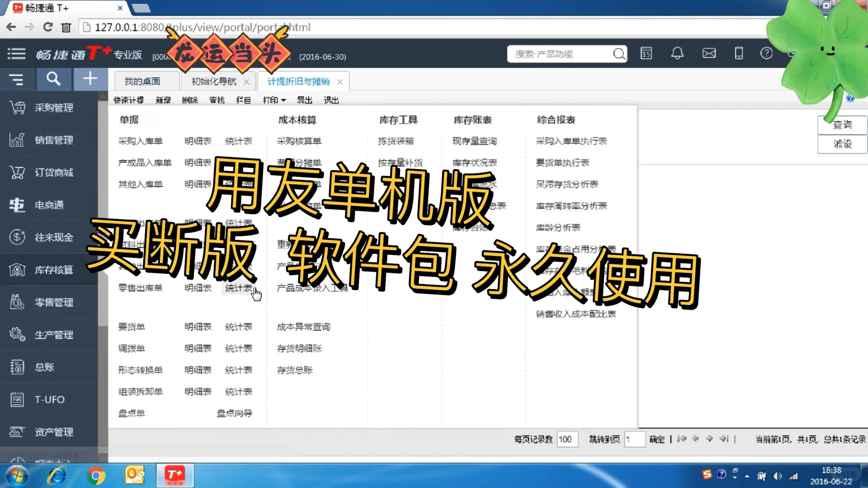Switch to the 初始化导航 tab
This screenshot has height=488, width=868.
(x=212, y=81)
